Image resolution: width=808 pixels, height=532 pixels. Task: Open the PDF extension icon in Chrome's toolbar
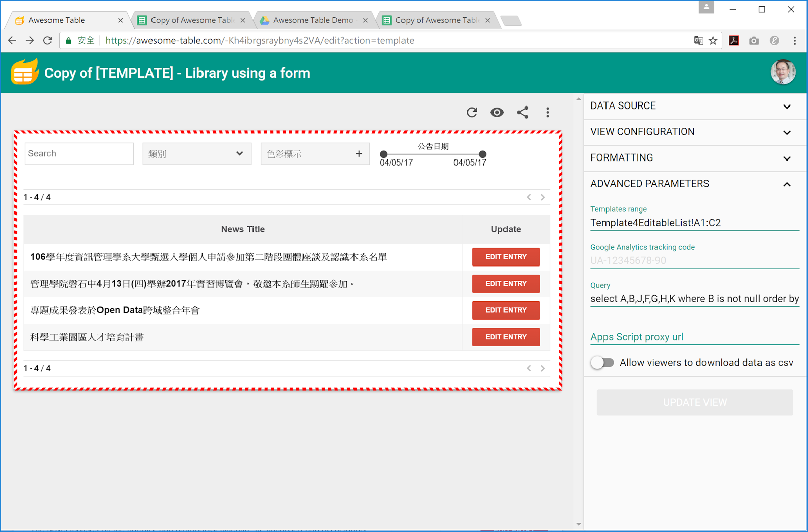tap(734, 41)
